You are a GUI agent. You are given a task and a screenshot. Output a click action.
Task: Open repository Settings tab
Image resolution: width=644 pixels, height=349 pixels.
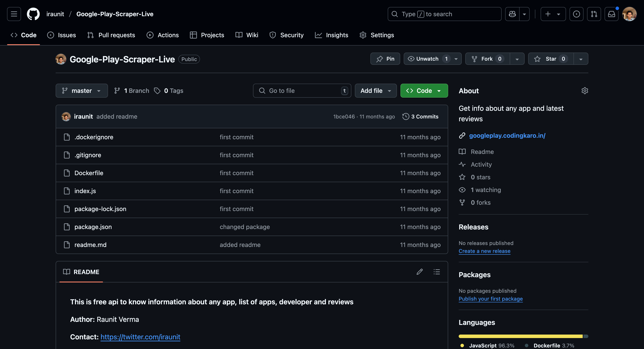click(x=377, y=35)
